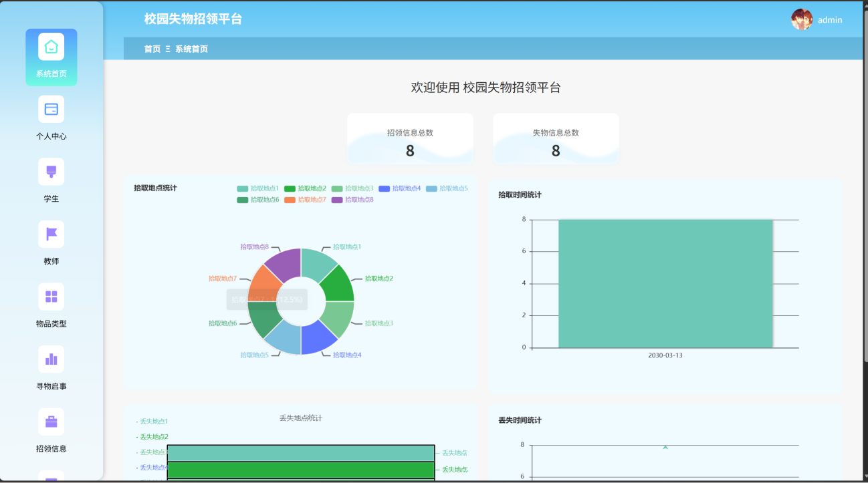Click the 拾取地点统计 chart title
The image size is (868, 483).
coord(155,188)
